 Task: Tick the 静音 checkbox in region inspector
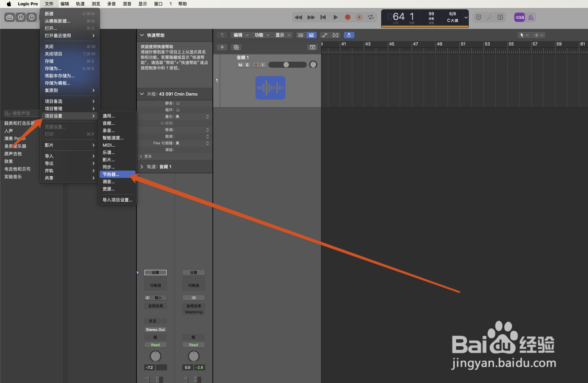[x=178, y=103]
